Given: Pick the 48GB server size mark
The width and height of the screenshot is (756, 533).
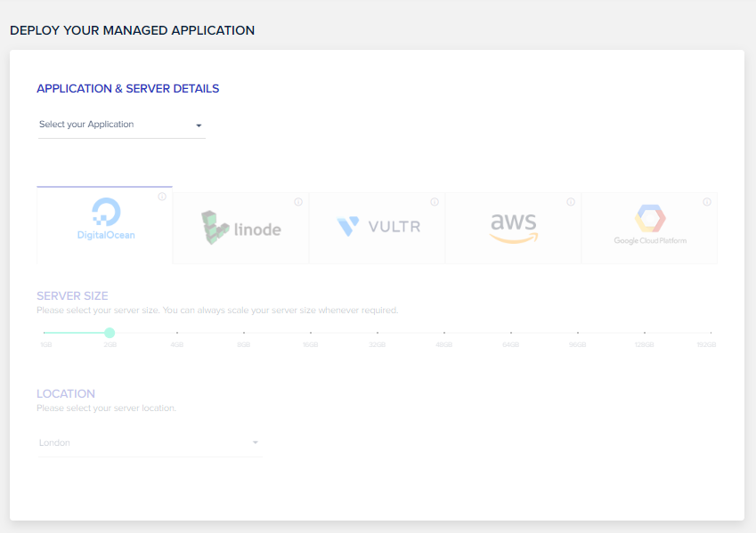Looking at the screenshot, I should point(444,333).
